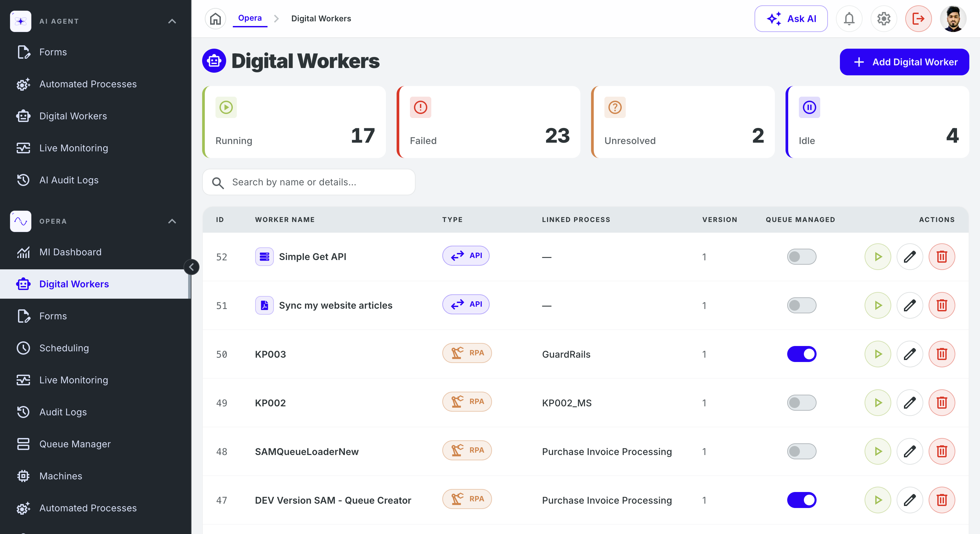
Task: Click Add Digital Worker button
Action: [904, 62]
